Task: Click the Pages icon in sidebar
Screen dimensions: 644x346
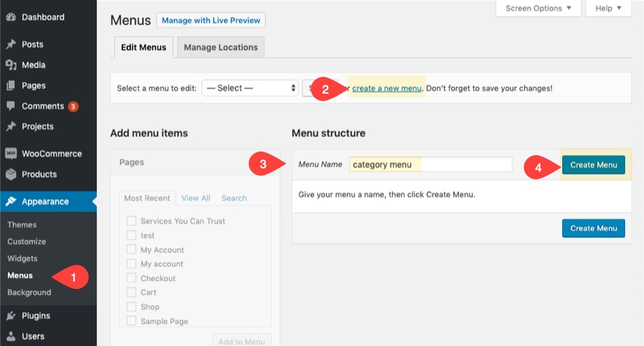Action: (x=11, y=86)
